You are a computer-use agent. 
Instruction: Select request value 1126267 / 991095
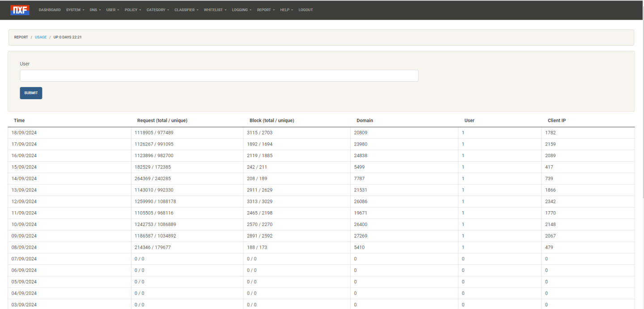(x=154, y=144)
